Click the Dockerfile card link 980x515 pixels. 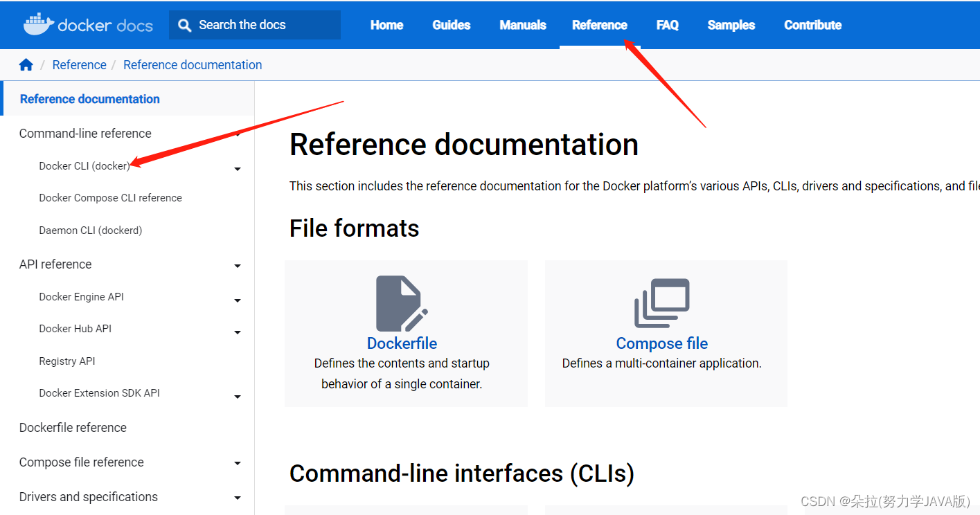point(402,343)
